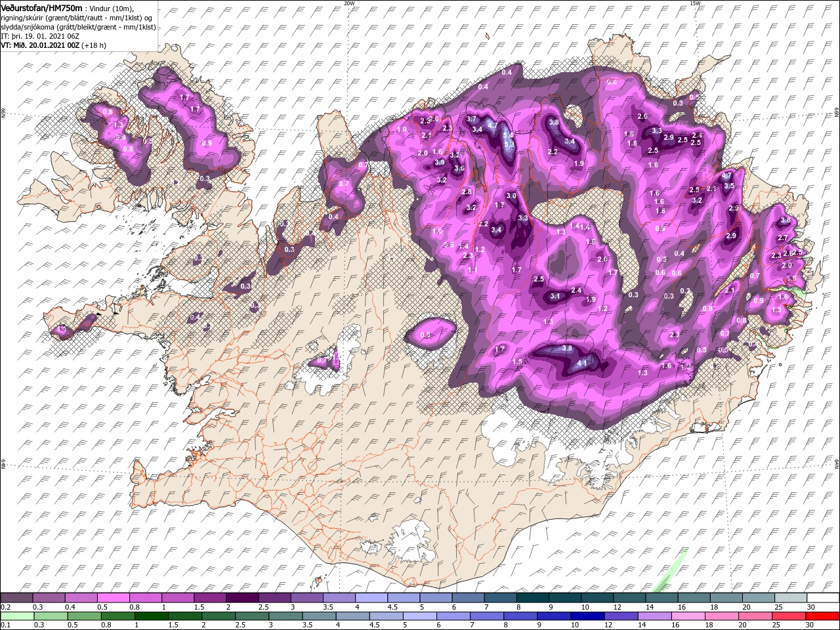Image resolution: width=840 pixels, height=630 pixels.
Task: Click the 2.8 snowfall value on the map
Action: tap(467, 192)
